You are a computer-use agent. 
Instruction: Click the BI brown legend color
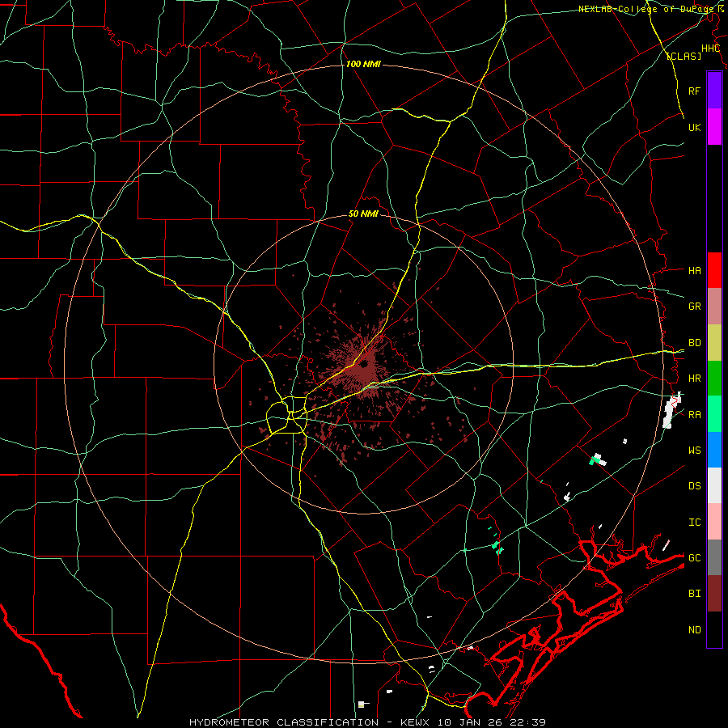click(714, 594)
